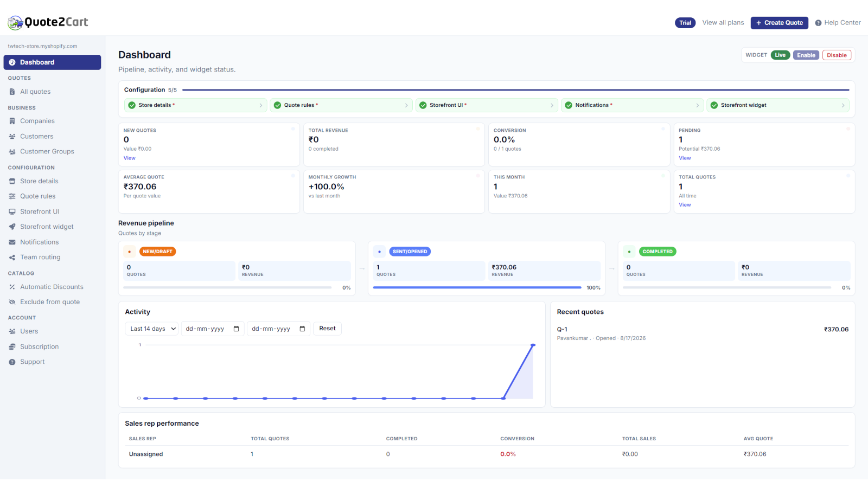Open the Last 14 days dropdown

(x=152, y=329)
